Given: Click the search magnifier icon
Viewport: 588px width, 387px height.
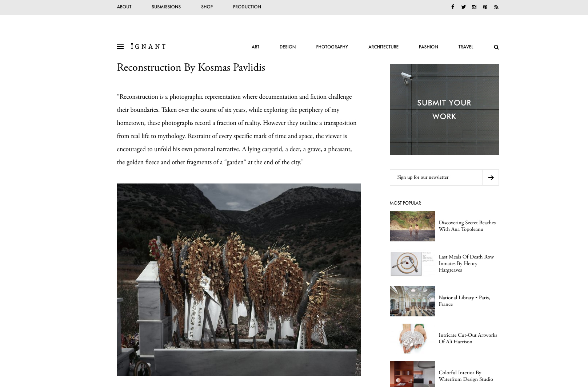Looking at the screenshot, I should (x=496, y=47).
